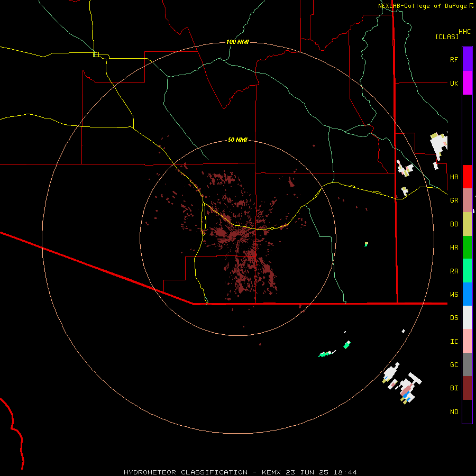Click the BI legend label
This screenshot has width=476, height=476.
tap(454, 388)
